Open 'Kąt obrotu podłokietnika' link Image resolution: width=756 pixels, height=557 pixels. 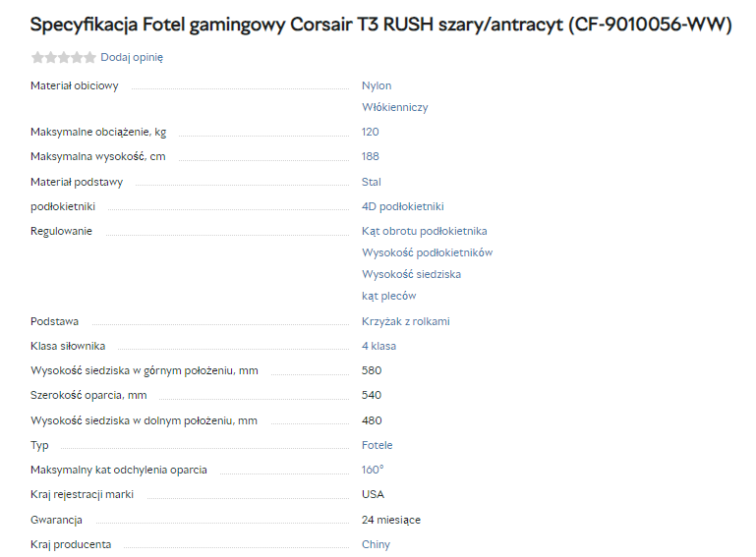(424, 231)
